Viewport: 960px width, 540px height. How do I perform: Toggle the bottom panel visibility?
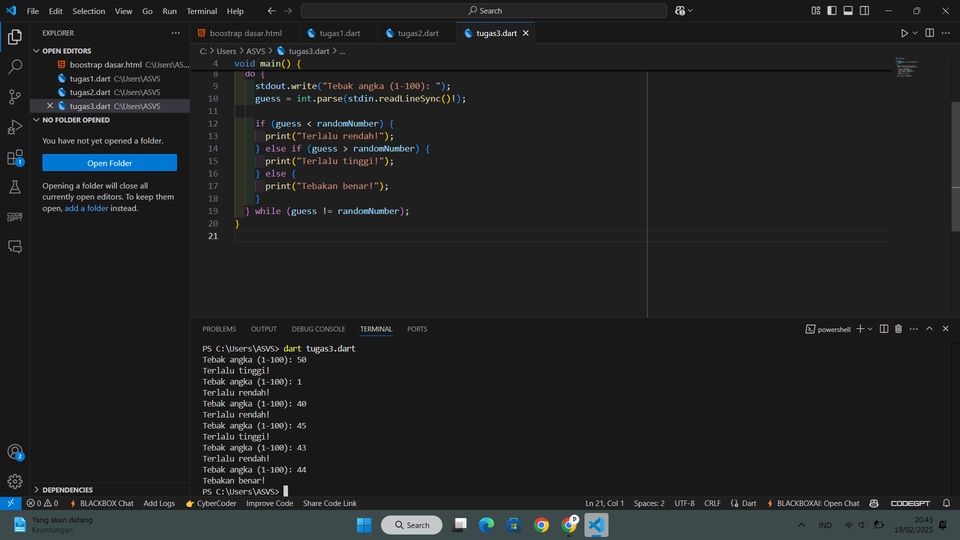[848, 10]
